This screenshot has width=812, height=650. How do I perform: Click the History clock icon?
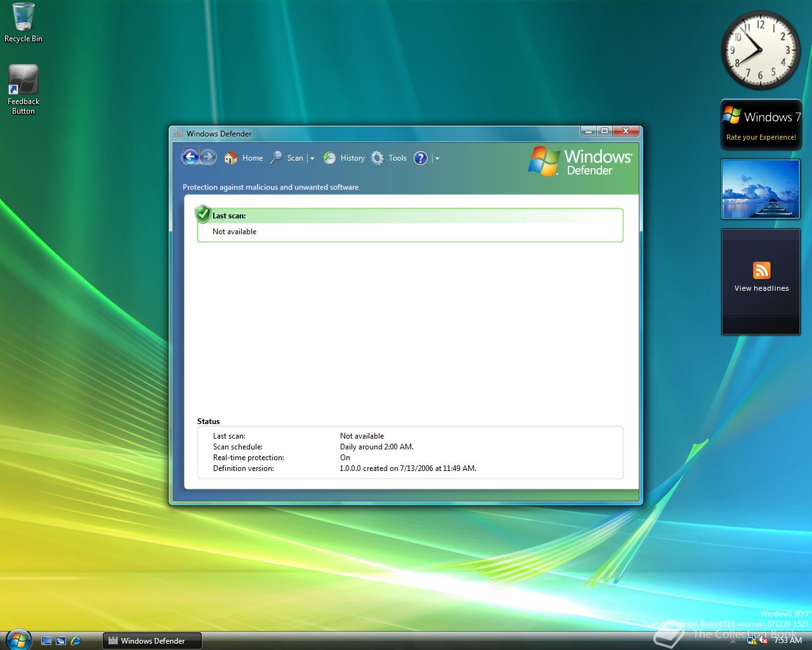coord(329,158)
